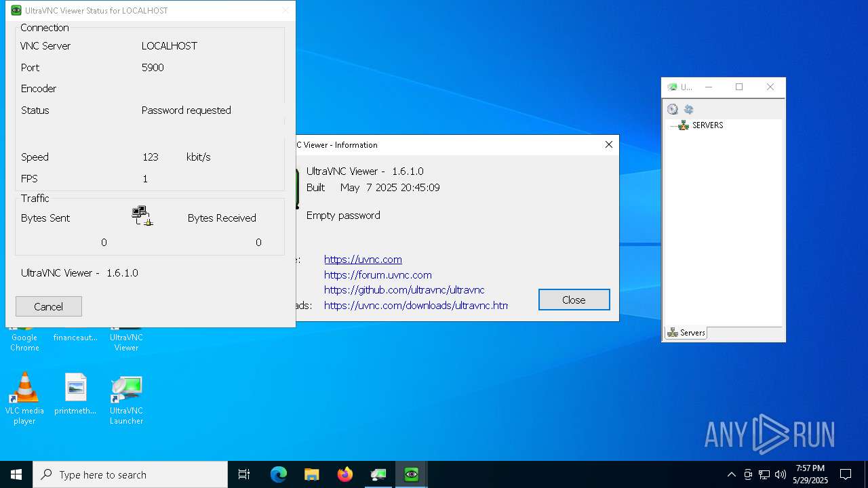The image size is (868, 488).
Task: Open the https://uvnc.com link
Action: (x=363, y=259)
